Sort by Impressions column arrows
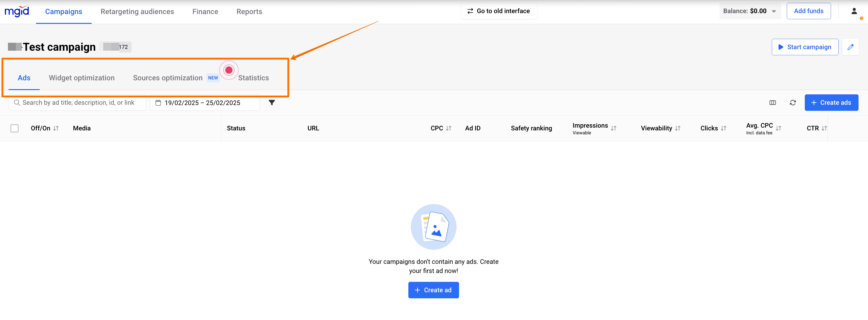The image size is (868, 320). click(613, 128)
